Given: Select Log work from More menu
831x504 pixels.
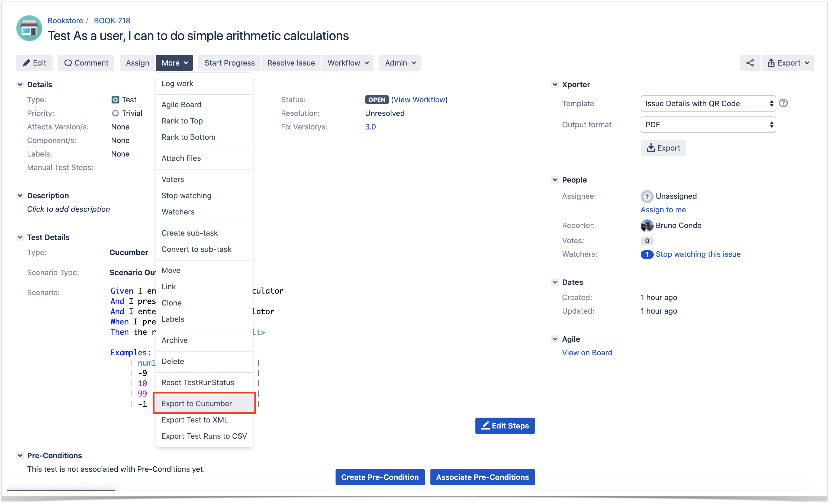Looking at the screenshot, I should pyautogui.click(x=205, y=84).
